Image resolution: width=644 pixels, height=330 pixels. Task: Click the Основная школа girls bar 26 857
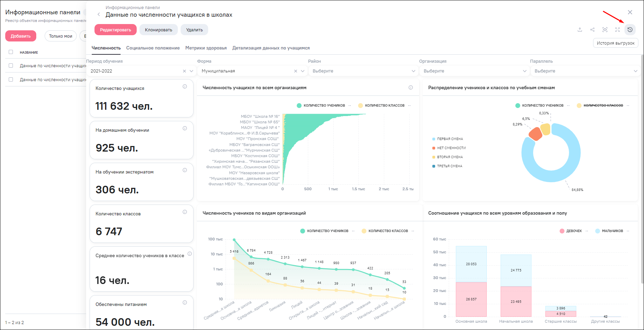[x=471, y=299]
